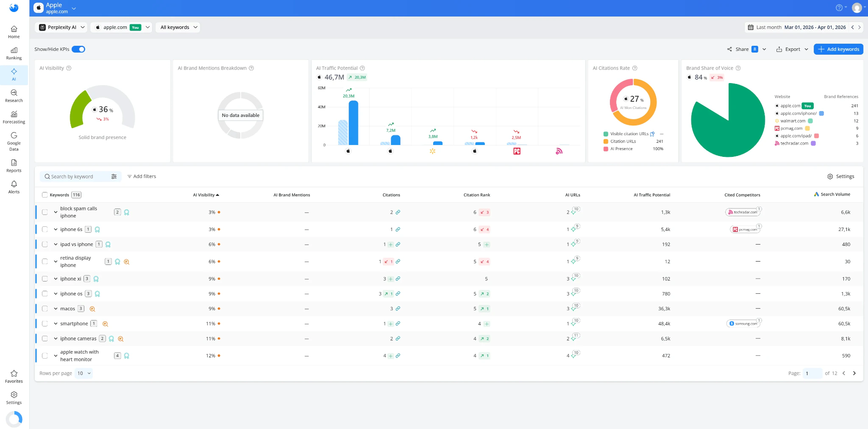This screenshot has height=429, width=868.
Task: Toggle the Show/Hide KPIs switch
Action: (x=78, y=49)
